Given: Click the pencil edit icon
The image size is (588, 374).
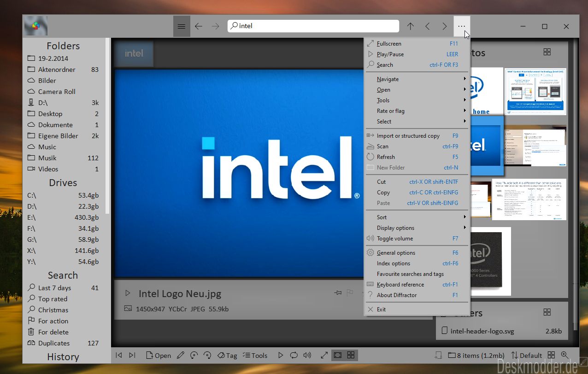Looking at the screenshot, I should [x=180, y=355].
